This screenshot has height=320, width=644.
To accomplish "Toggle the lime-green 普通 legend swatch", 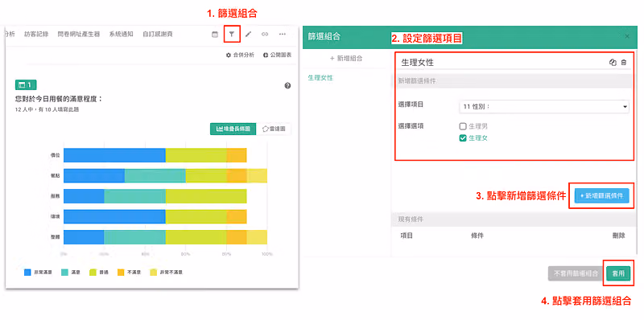I will click(93, 272).
